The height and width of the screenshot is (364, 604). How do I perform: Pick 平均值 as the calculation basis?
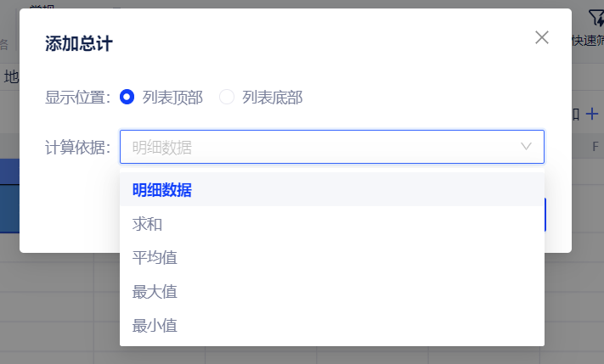tap(155, 258)
